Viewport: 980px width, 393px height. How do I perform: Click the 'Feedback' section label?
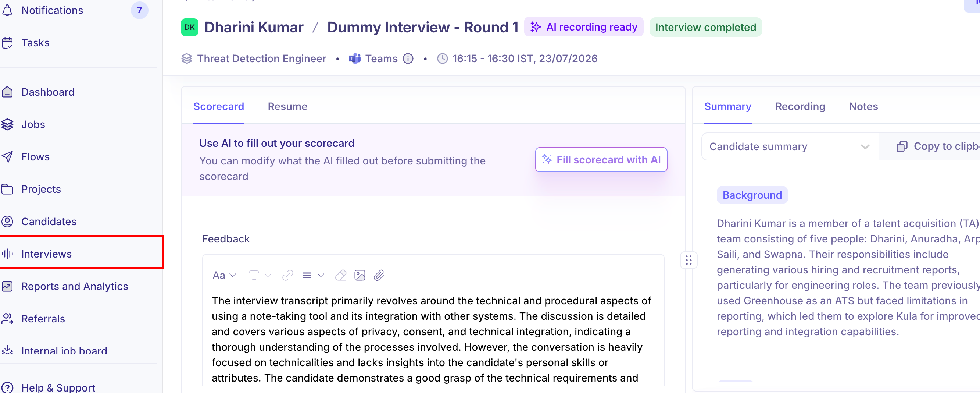226,239
